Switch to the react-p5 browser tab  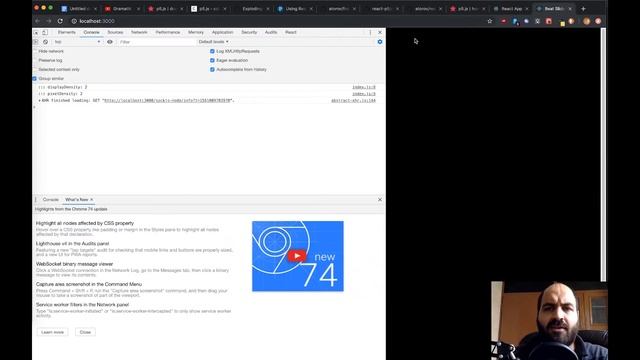(x=380, y=9)
